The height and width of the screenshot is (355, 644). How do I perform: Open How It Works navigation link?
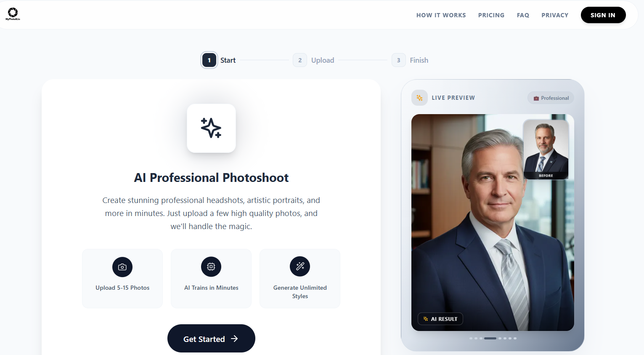(x=441, y=15)
